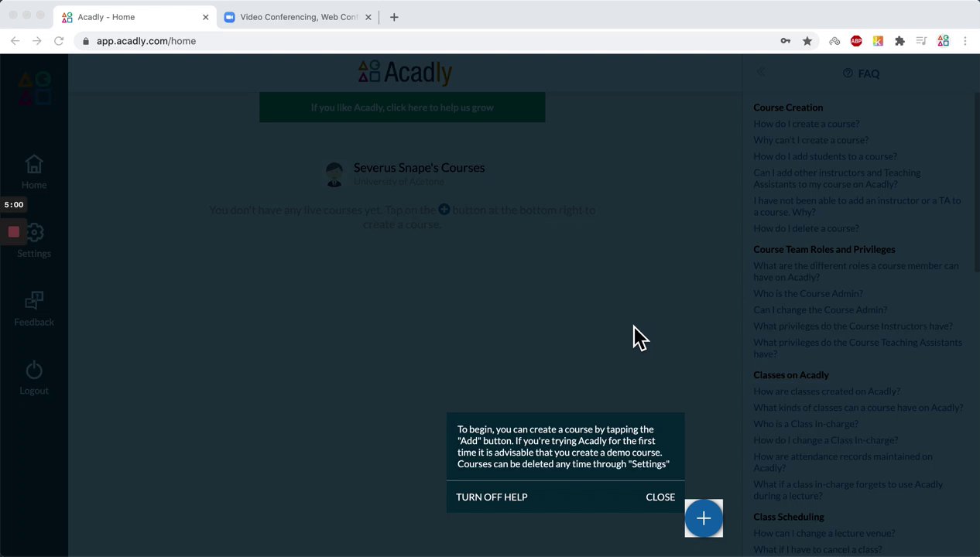Click the 'Class Scheduling' heading

click(x=788, y=517)
